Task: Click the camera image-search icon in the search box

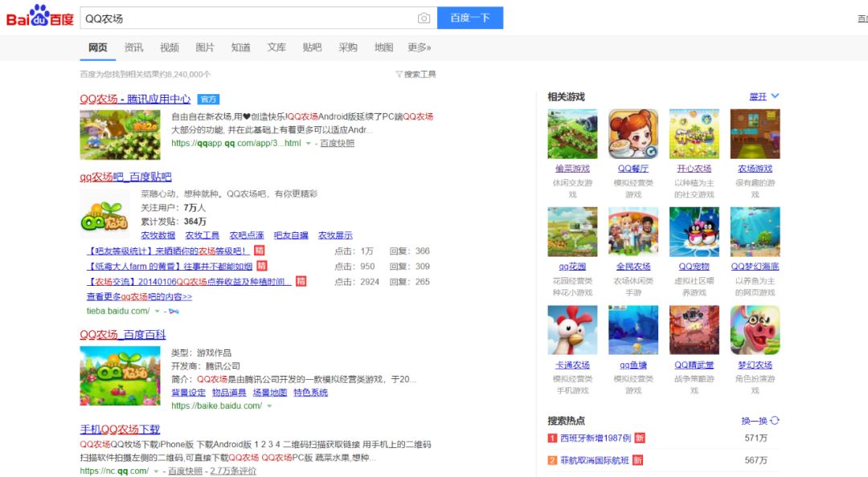Action: pos(424,18)
